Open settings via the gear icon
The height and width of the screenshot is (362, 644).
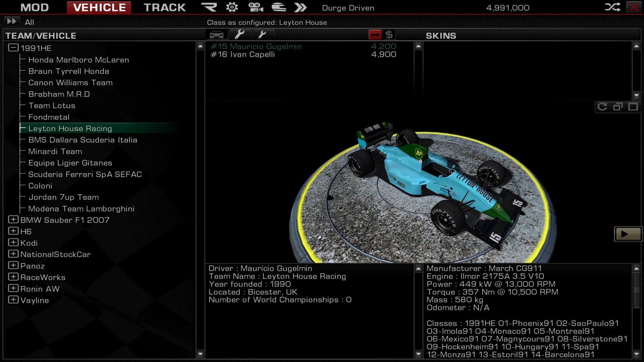coord(232,7)
